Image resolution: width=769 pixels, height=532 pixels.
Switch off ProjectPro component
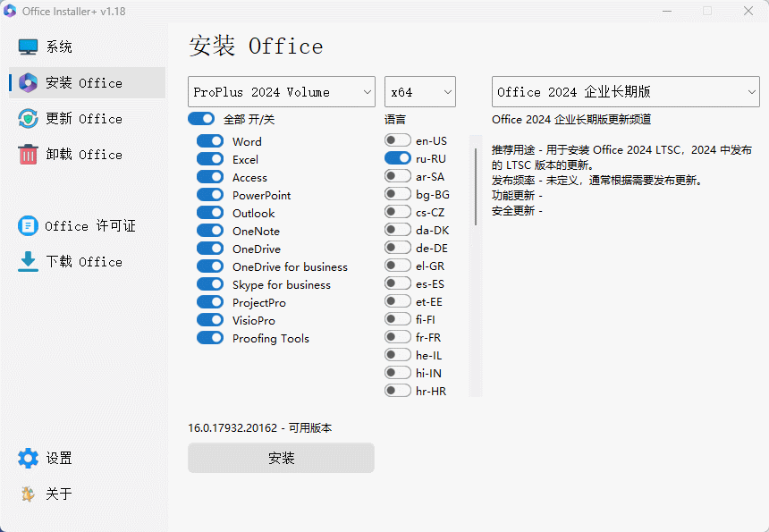(x=210, y=302)
